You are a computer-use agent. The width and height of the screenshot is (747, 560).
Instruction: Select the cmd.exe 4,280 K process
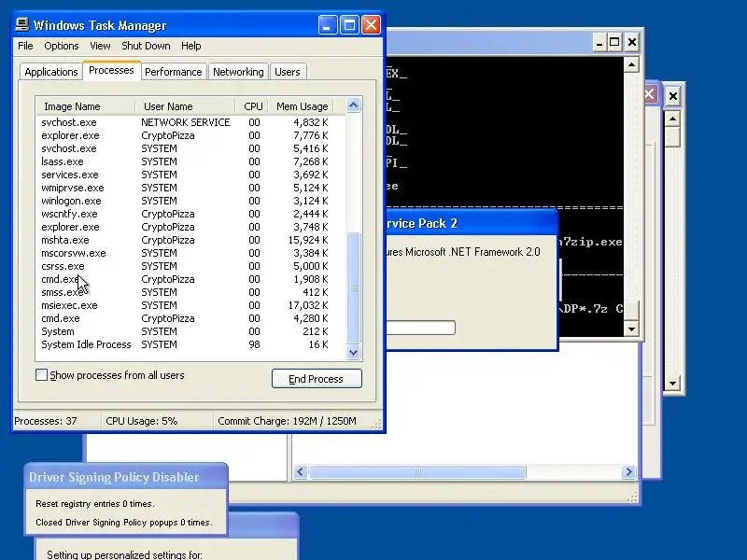(190, 318)
